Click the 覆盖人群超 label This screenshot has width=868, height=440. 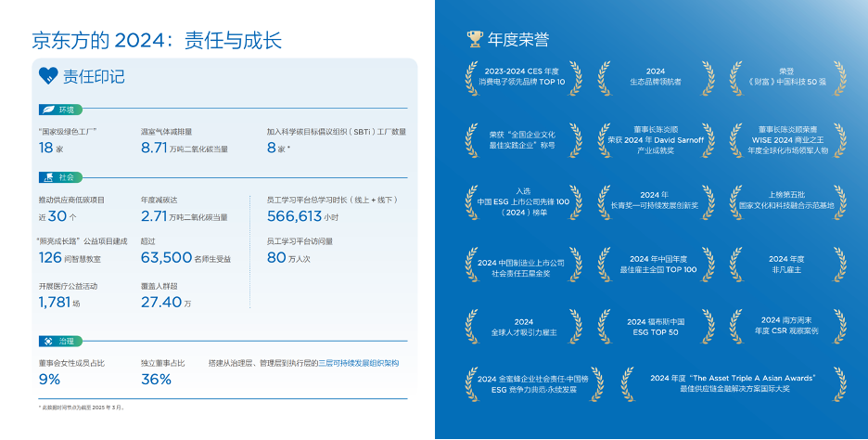[x=159, y=286]
